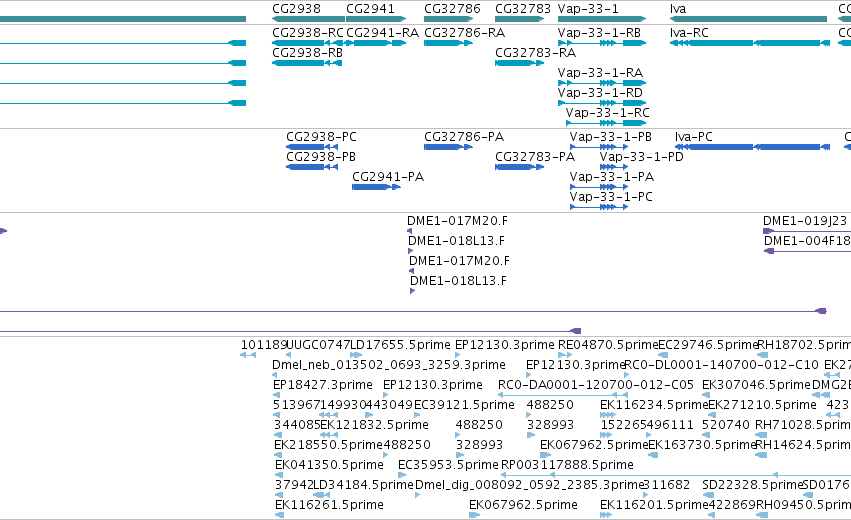Click feature labeled 311682
The height and width of the screenshot is (520, 851).
(667, 485)
